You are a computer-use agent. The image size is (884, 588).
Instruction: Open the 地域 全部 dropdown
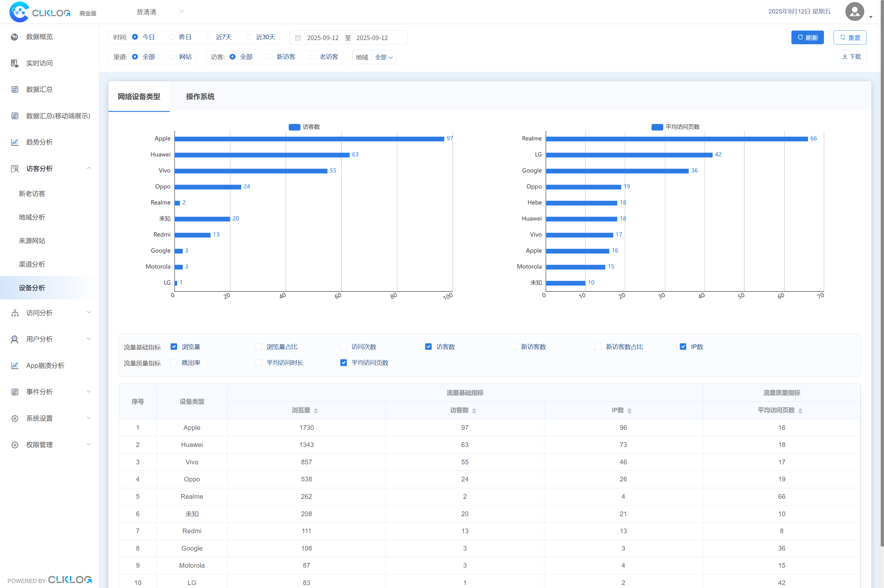(383, 57)
